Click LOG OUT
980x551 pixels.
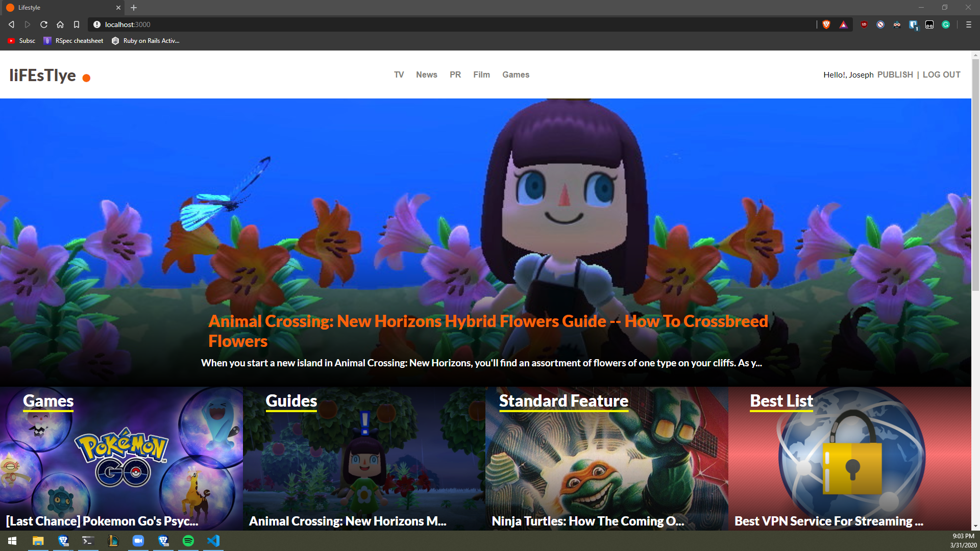(x=941, y=74)
